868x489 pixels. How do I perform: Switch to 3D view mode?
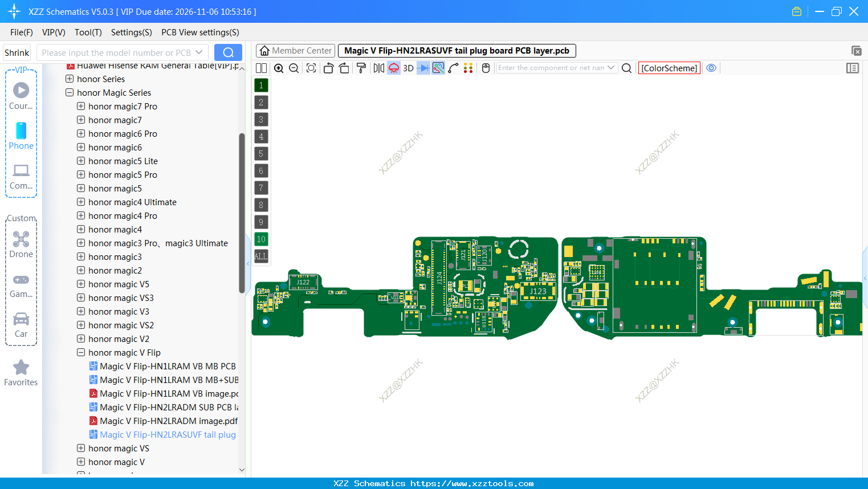pyautogui.click(x=407, y=68)
